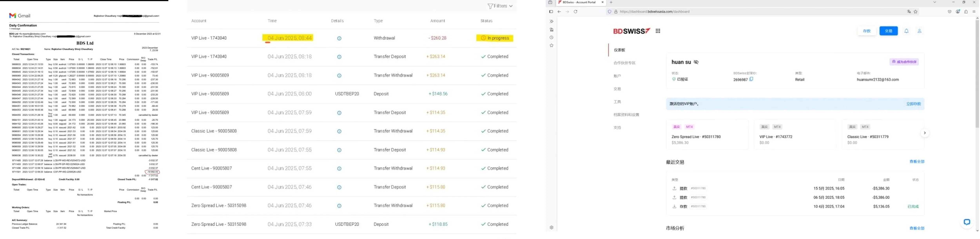
Task: Open details icon for Cent Live Transfer Withdrawal row
Action: coord(339,169)
